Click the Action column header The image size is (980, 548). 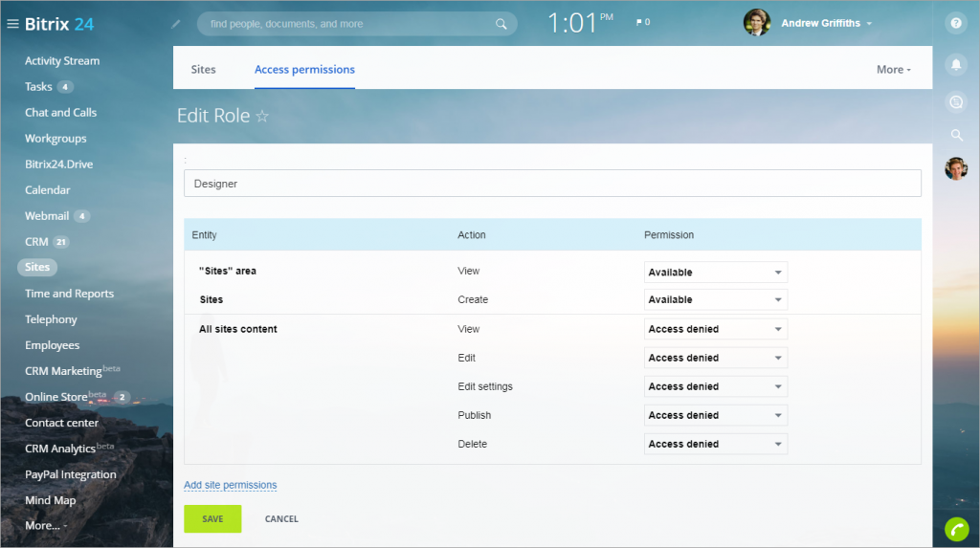(x=471, y=235)
